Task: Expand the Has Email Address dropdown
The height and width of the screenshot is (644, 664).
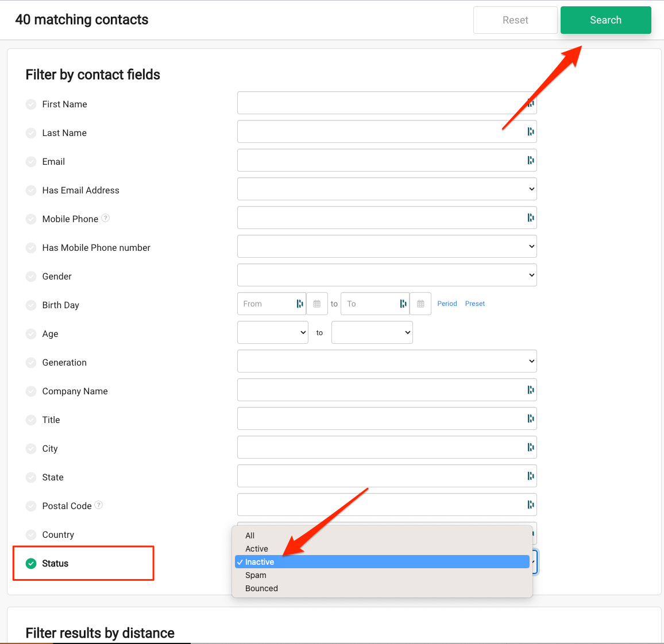Action: pyautogui.click(x=387, y=189)
